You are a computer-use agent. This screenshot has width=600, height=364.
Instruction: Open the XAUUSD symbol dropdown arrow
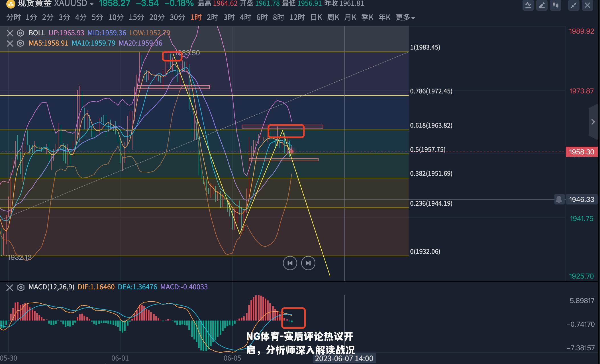pos(91,4)
